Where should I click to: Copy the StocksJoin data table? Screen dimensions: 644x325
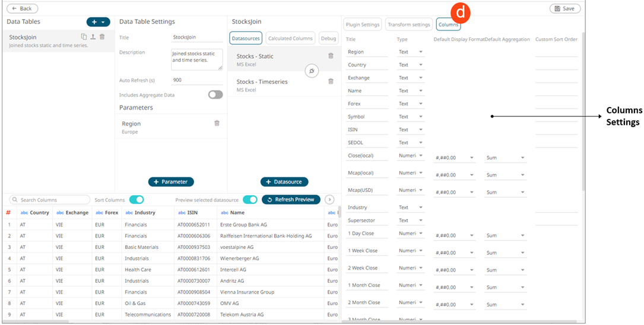click(x=84, y=37)
